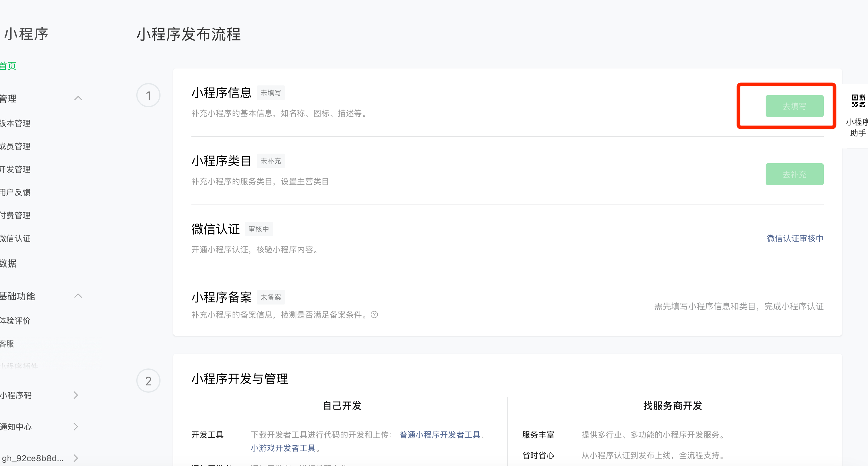Open the 普通小程序开发者工具 link

coord(439,435)
